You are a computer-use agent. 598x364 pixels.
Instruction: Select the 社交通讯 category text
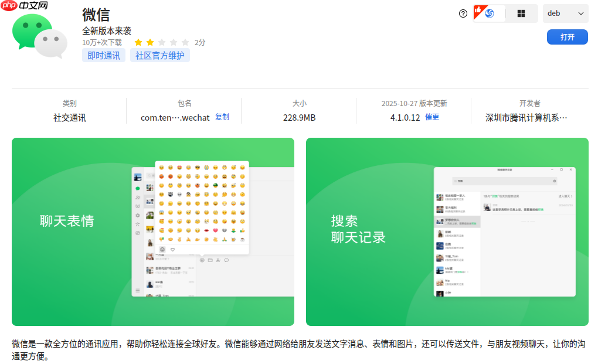pyautogui.click(x=70, y=117)
